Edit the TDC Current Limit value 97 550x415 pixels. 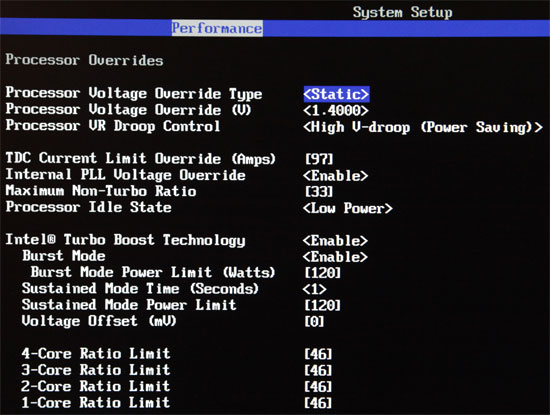pos(319,159)
